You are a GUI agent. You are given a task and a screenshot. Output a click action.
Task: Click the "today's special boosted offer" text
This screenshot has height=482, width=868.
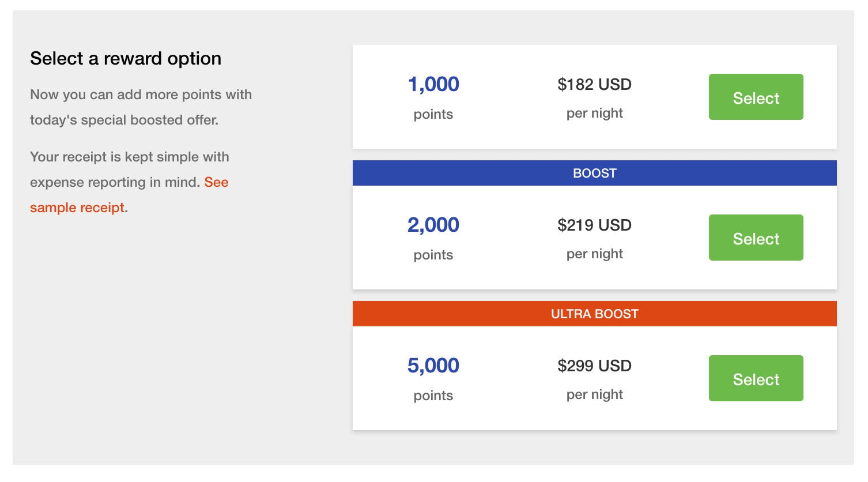click(124, 120)
